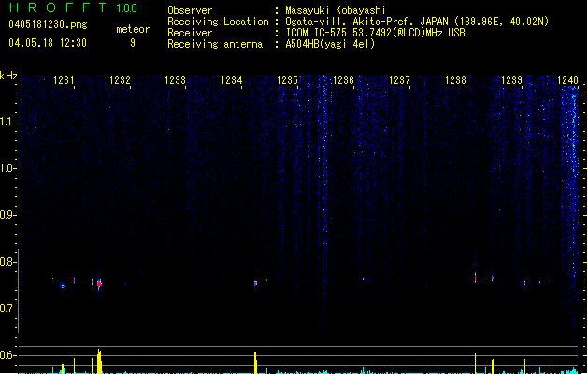588x374 pixels.
Task: Select the filename 0405181230.png
Action: click(x=48, y=24)
